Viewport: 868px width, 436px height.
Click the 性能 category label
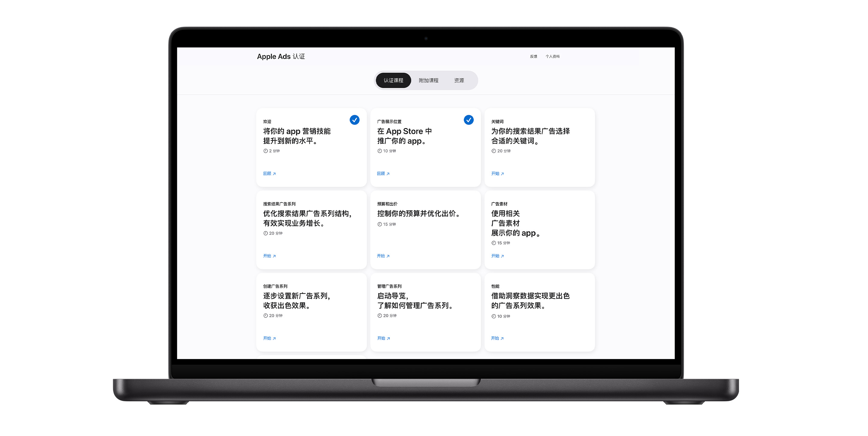point(495,286)
